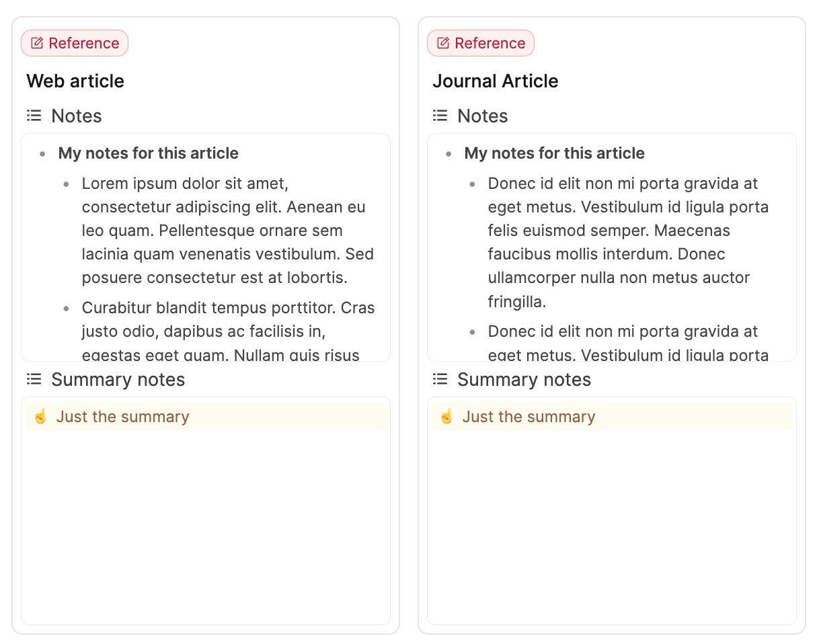Click the "Reference" tag label on Web article card
Image resolution: width=819 pixels, height=644 pixels.
[x=84, y=43]
